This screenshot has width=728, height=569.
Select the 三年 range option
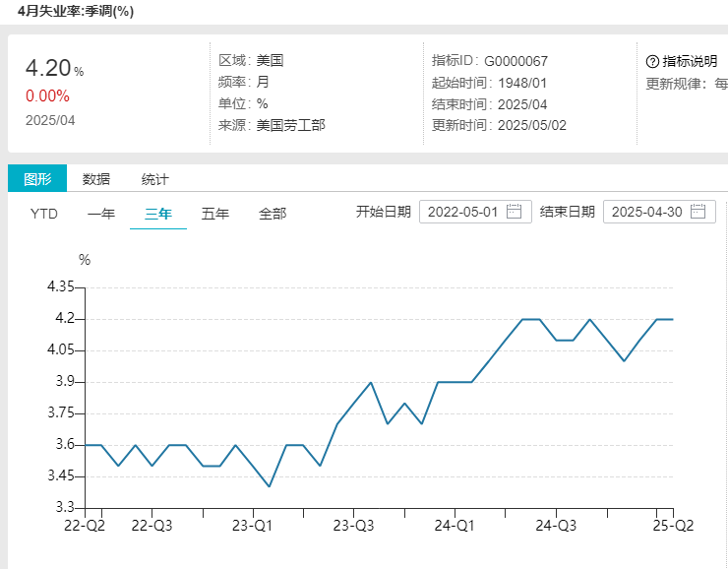158,214
